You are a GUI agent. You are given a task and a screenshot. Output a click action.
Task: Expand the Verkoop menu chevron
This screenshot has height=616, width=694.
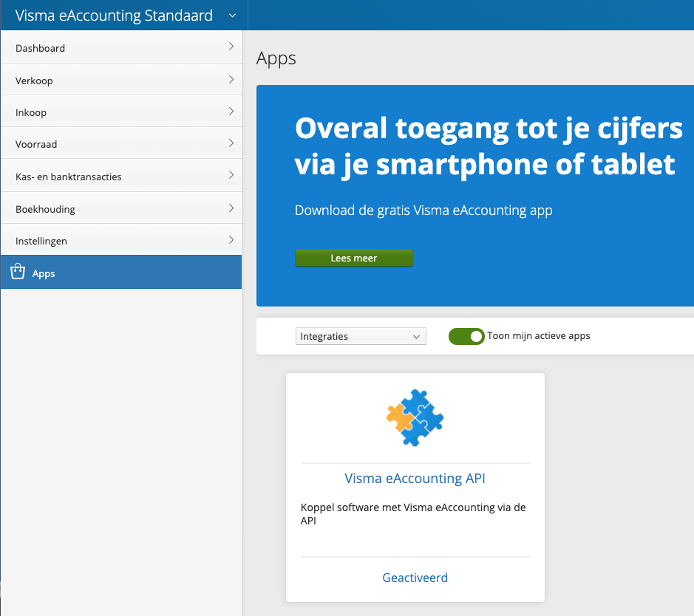[231, 79]
